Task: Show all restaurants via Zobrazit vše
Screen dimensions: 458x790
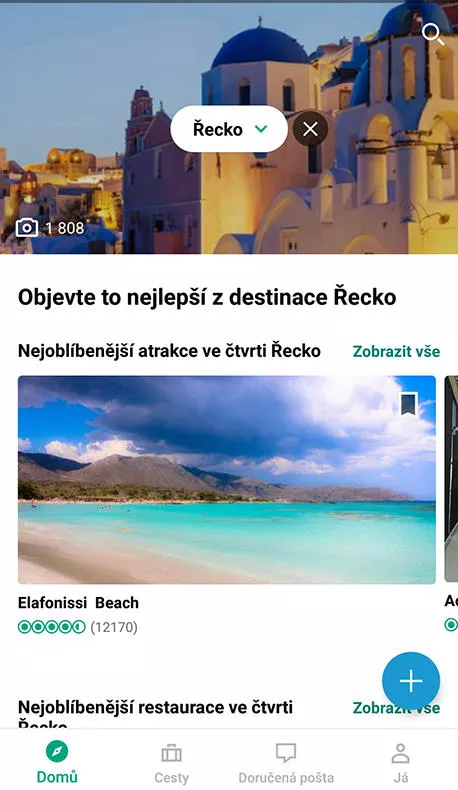Action: 396,708
